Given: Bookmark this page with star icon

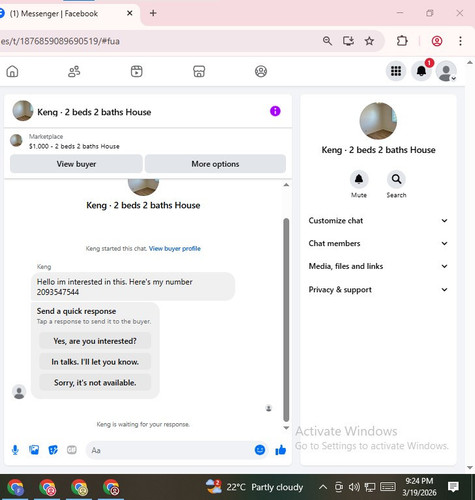Looking at the screenshot, I should (369, 41).
